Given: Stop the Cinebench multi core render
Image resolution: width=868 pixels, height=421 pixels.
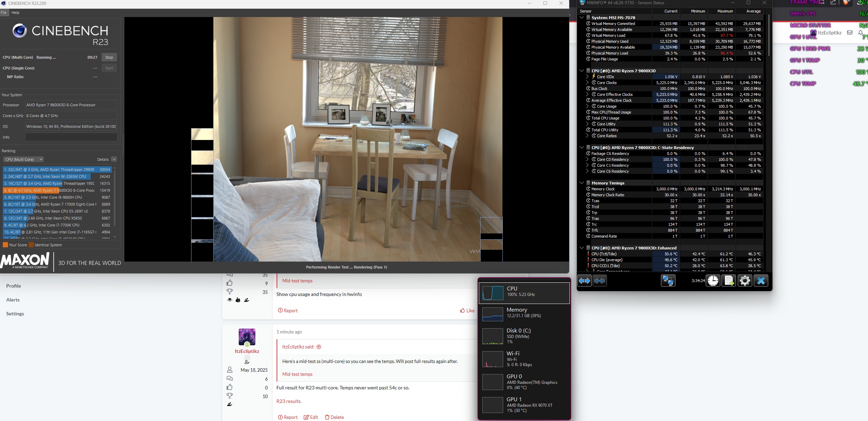Looking at the screenshot, I should click(109, 57).
